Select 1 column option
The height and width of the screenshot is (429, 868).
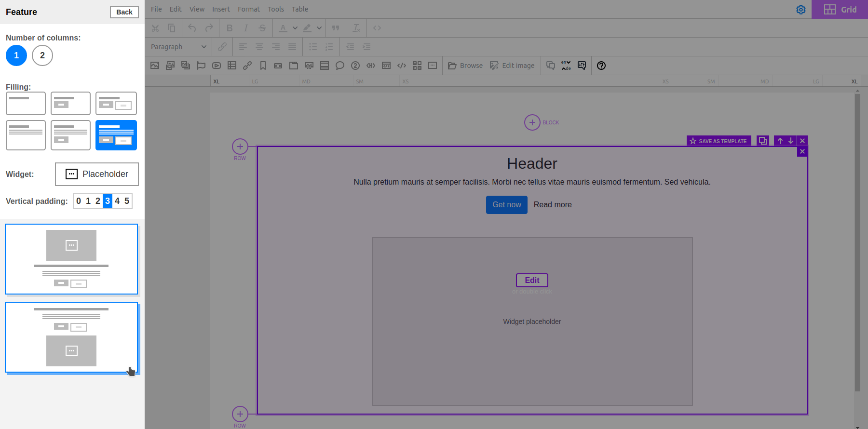click(x=16, y=55)
